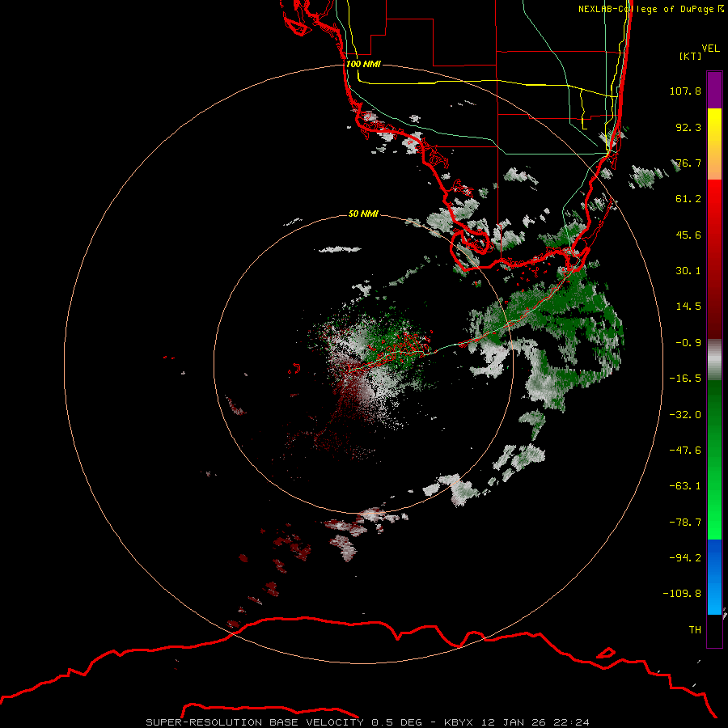
Task: Select the 14.5 legend value
Action: click(x=688, y=307)
